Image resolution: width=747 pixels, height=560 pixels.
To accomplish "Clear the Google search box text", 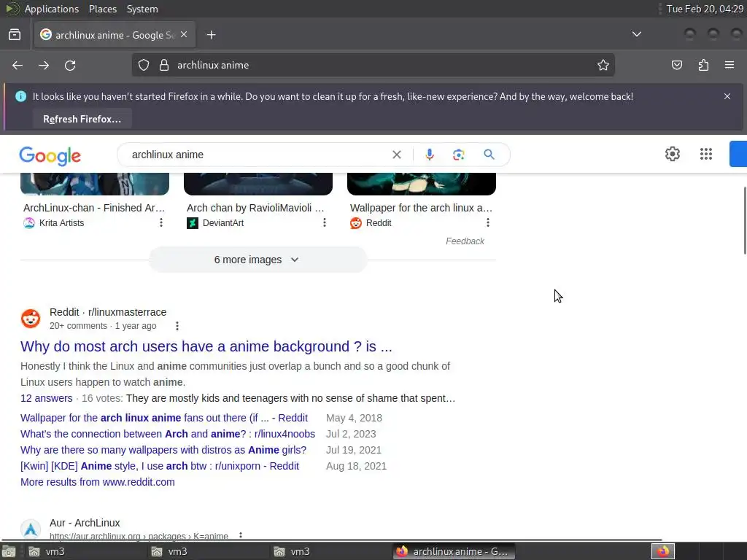I will pyautogui.click(x=396, y=155).
